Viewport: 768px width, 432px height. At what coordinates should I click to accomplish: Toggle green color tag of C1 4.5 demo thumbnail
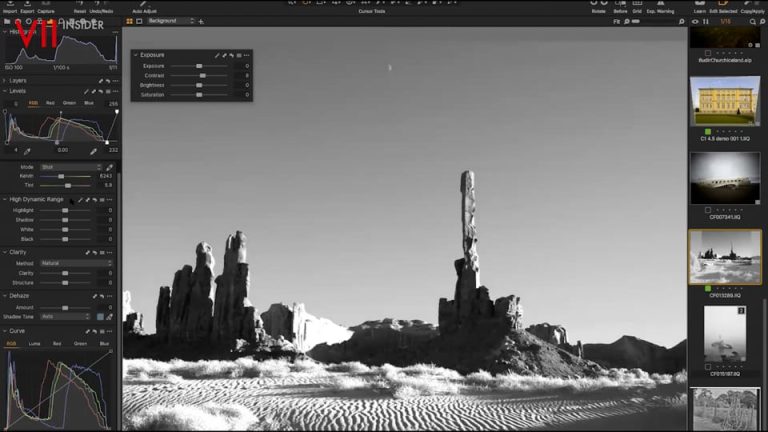pos(708,131)
